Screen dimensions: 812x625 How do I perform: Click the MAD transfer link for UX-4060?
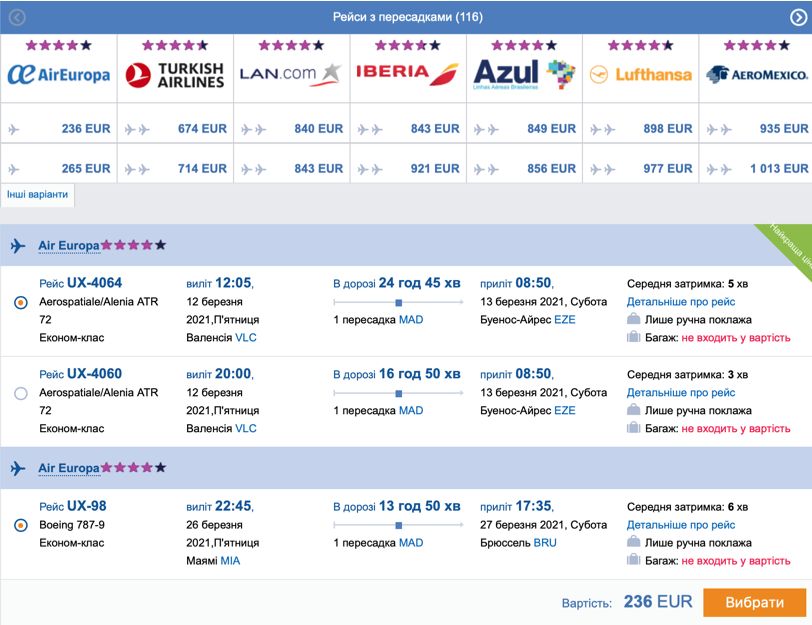(x=411, y=410)
